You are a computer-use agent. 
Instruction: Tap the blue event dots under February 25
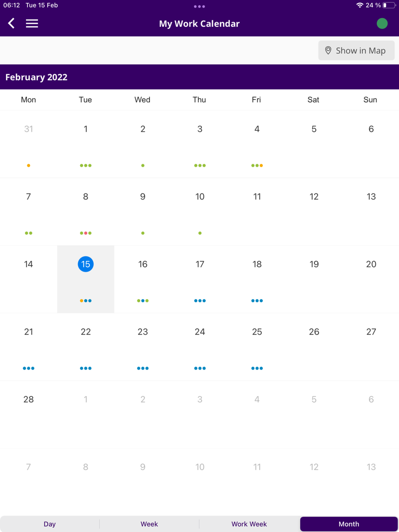pos(257,368)
